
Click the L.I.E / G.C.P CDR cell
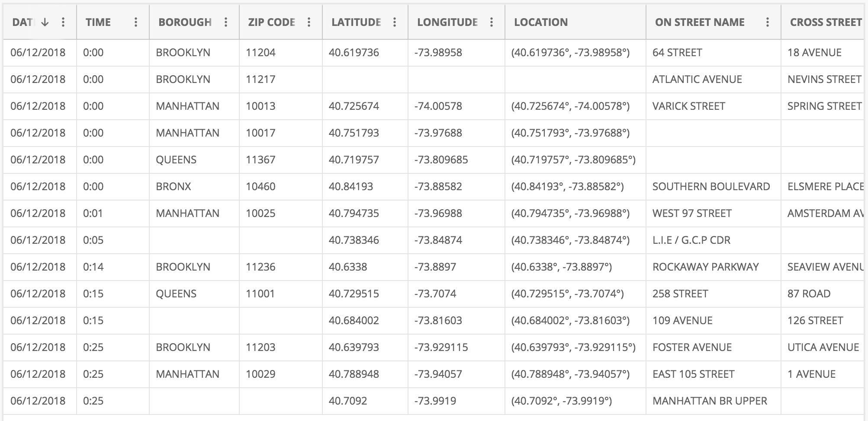coord(691,240)
